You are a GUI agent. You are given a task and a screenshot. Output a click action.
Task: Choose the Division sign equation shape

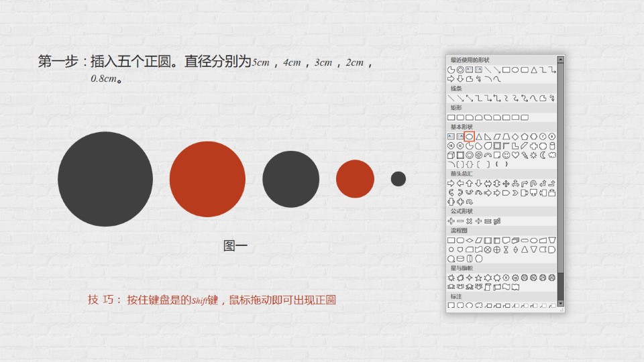479,221
